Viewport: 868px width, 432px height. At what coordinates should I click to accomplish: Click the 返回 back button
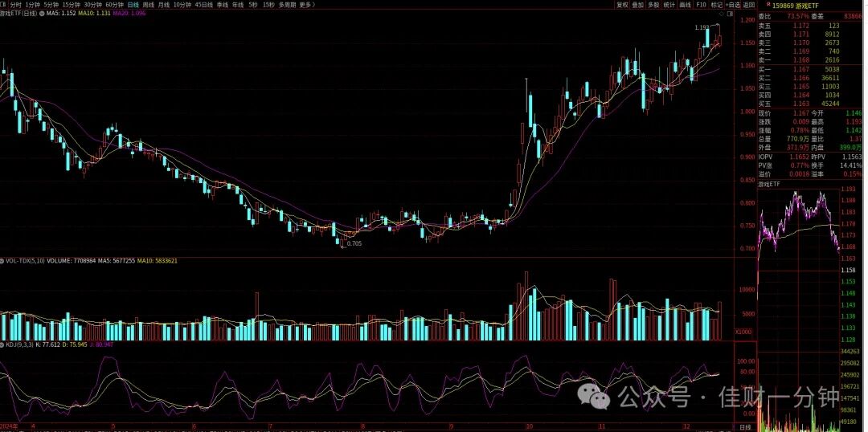click(x=748, y=5)
